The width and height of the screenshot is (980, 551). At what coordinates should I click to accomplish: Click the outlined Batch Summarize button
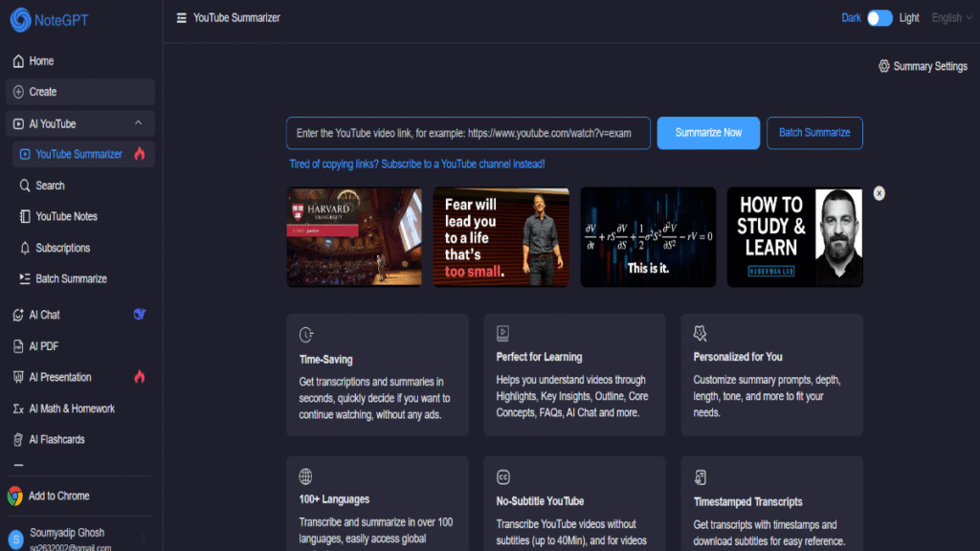(x=814, y=133)
